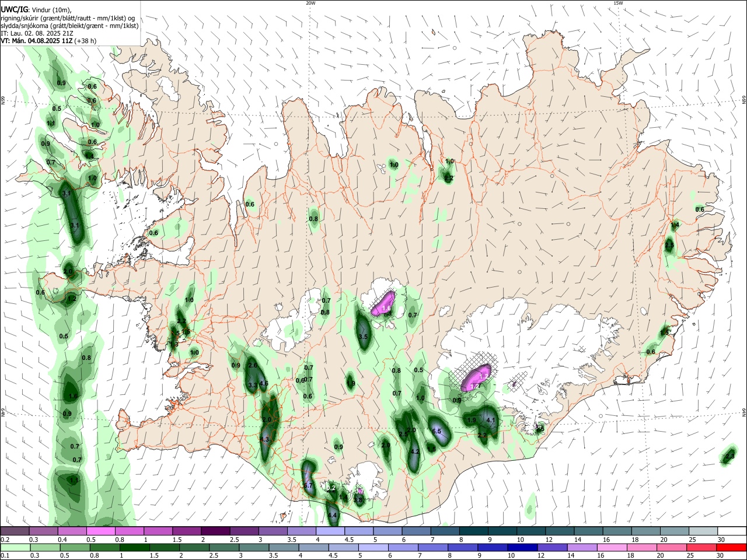The width and height of the screenshot is (747, 560).
Task: Click the '1.6' value in the pink snow area
Action: coord(386,308)
